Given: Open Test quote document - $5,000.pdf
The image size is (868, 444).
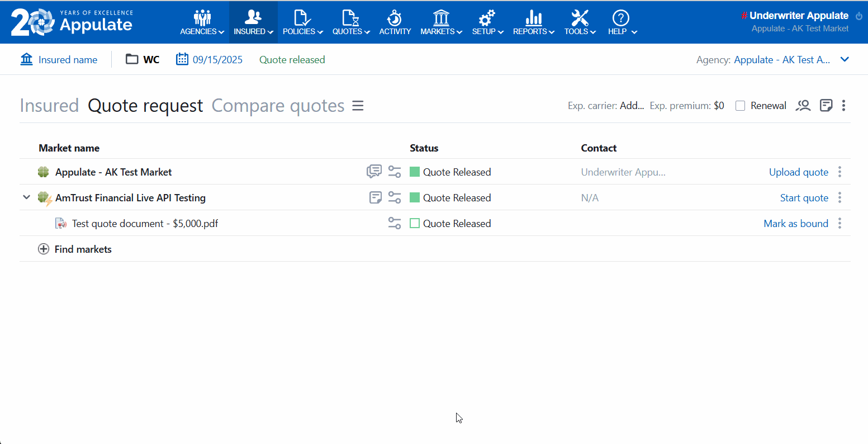Looking at the screenshot, I should [145, 224].
